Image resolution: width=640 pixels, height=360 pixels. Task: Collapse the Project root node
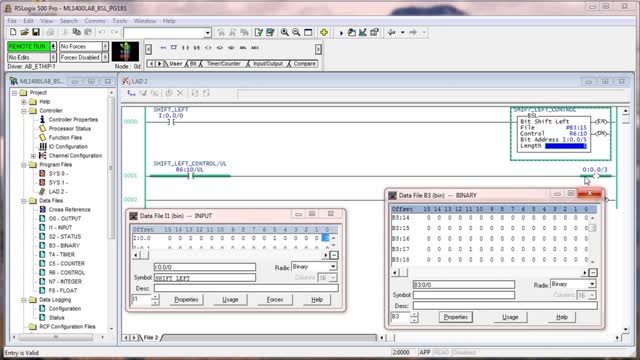pos(14,93)
